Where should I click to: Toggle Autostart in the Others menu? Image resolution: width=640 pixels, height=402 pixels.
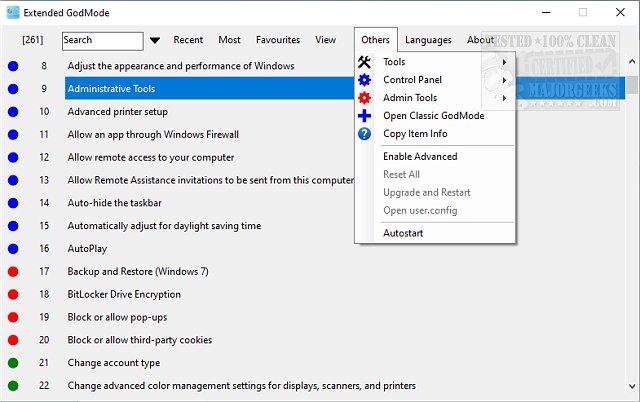click(403, 233)
